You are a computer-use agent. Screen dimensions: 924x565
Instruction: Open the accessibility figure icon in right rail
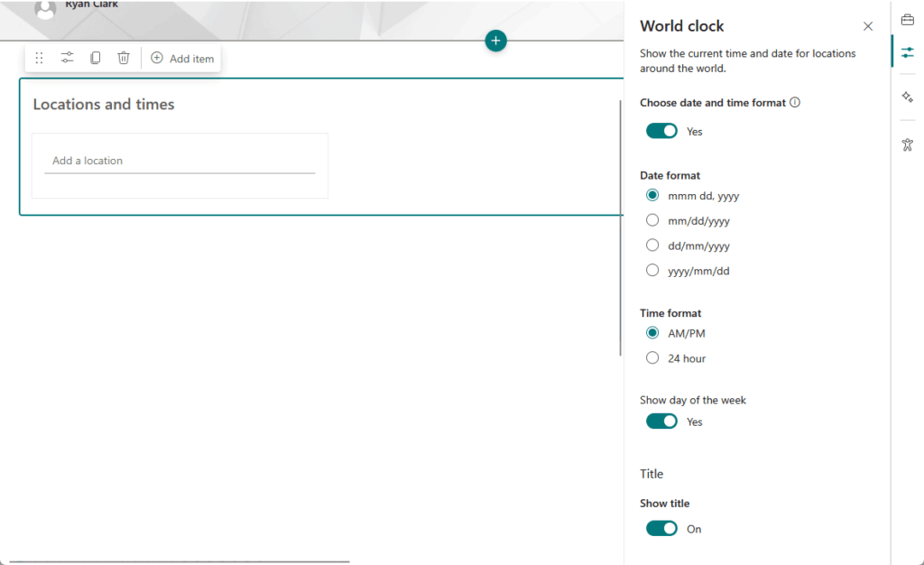[908, 144]
